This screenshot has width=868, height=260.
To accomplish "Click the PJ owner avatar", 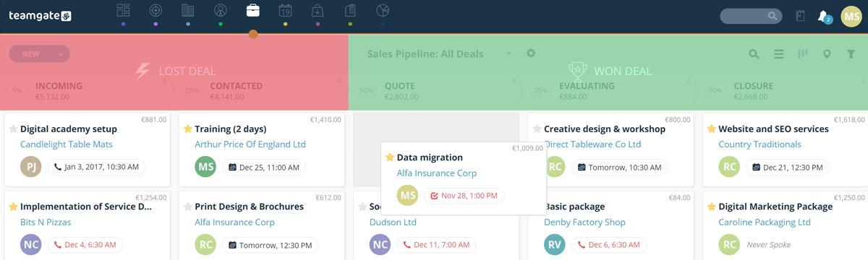I will 31,167.
